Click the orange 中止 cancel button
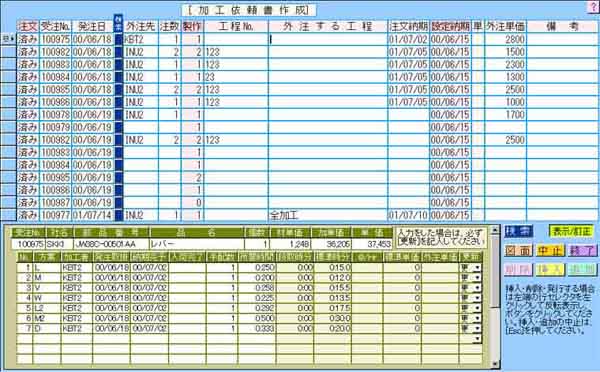Image resolution: width=600 pixels, height=372 pixels. point(550,251)
